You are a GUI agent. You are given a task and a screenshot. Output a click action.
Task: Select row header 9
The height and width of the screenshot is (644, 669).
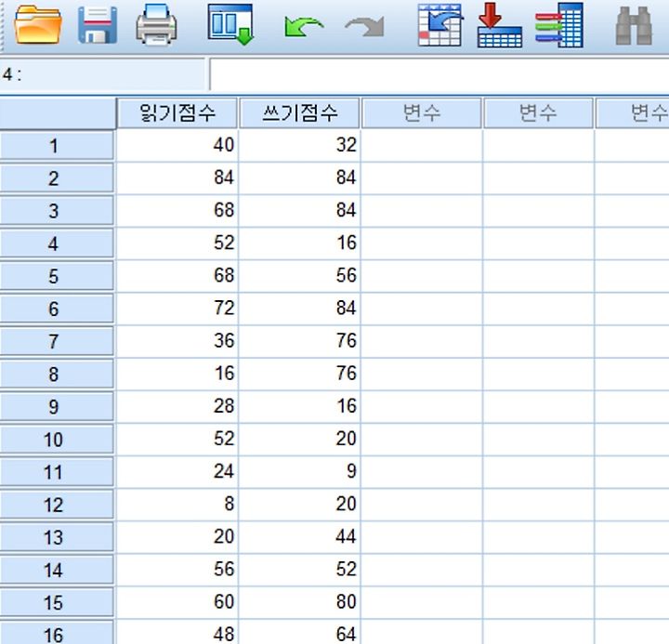tap(57, 407)
